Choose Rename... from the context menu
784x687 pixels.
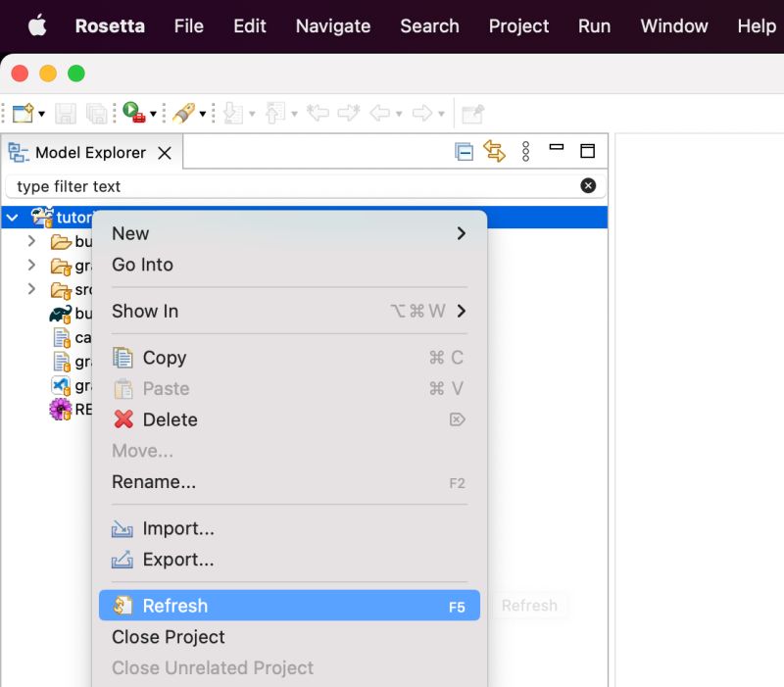tap(289, 482)
